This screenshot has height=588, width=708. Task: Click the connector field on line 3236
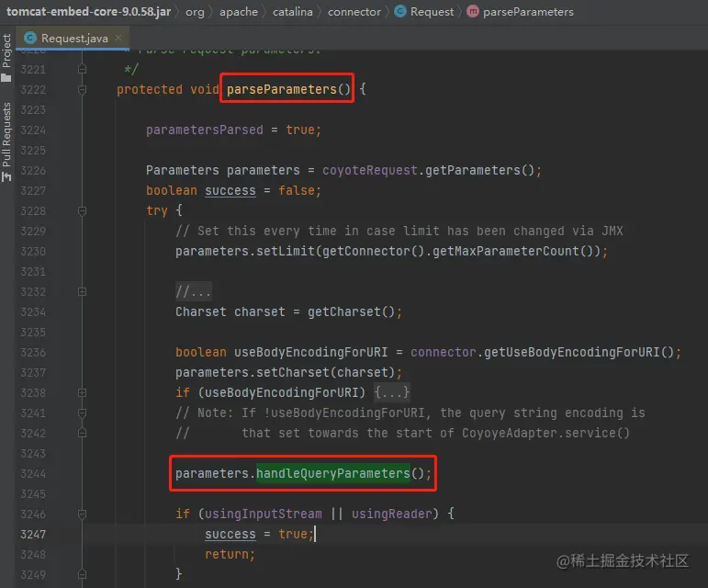pos(444,352)
